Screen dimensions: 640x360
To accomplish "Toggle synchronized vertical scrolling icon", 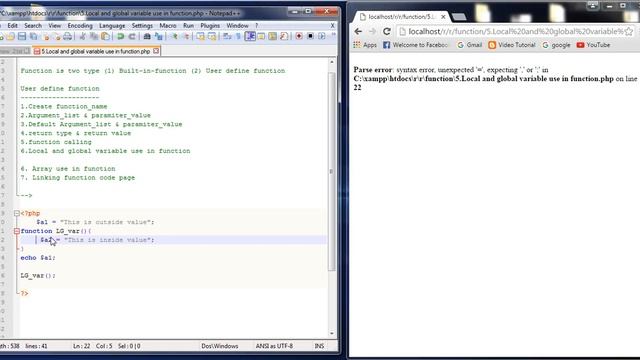I will (x=200, y=37).
